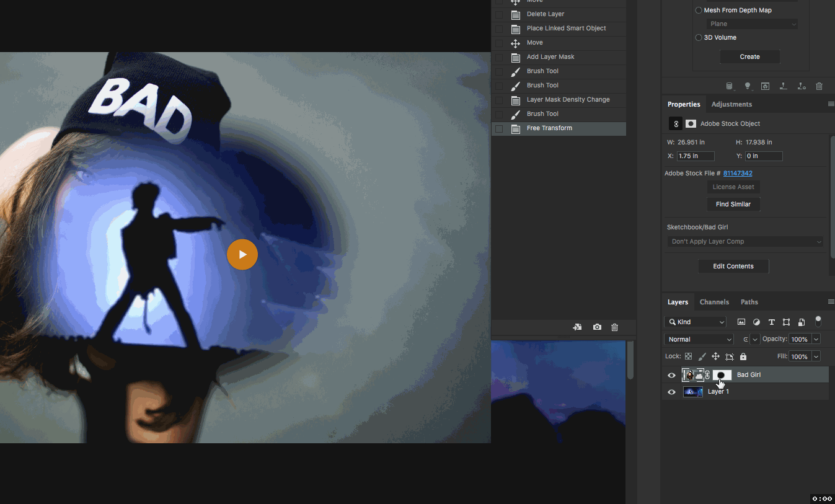Screen dimensions: 835x504
Task: Toggle box beside Place Linked Smart Object
Action: tap(499, 29)
